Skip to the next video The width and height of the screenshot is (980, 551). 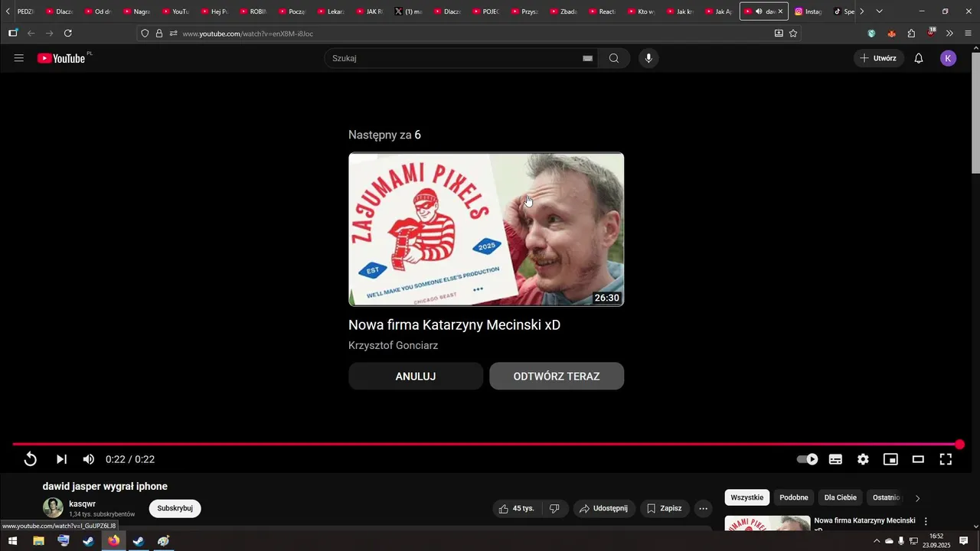[62, 459]
